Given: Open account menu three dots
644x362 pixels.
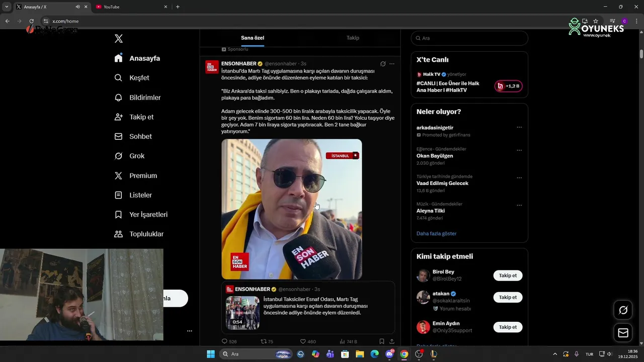Looking at the screenshot, I should pos(190,331).
